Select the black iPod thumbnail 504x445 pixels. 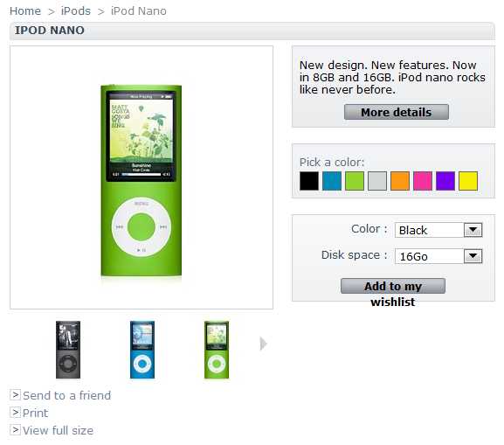pos(68,350)
